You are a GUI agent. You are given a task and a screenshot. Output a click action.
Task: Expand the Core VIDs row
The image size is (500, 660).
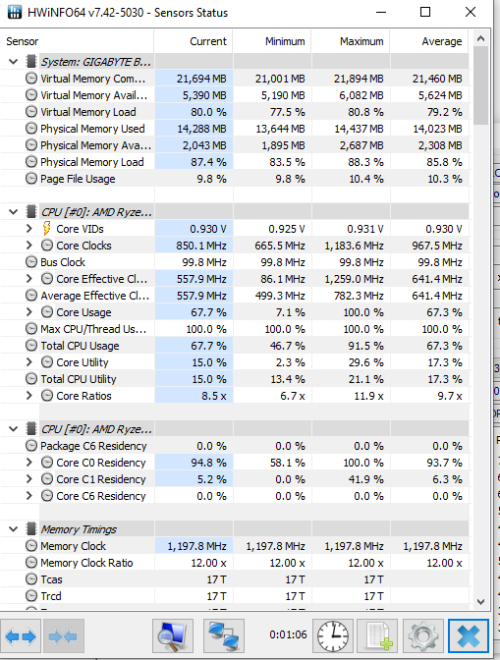pyautogui.click(x=29, y=229)
